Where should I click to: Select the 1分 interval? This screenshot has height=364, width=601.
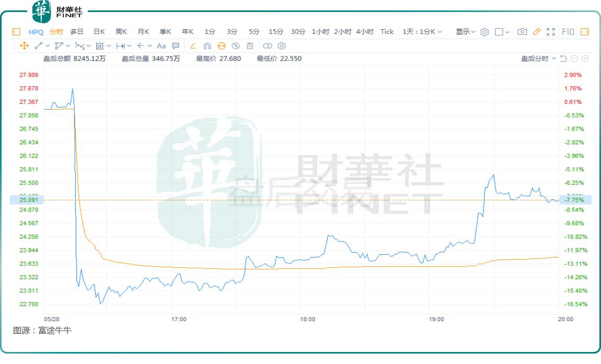point(210,32)
